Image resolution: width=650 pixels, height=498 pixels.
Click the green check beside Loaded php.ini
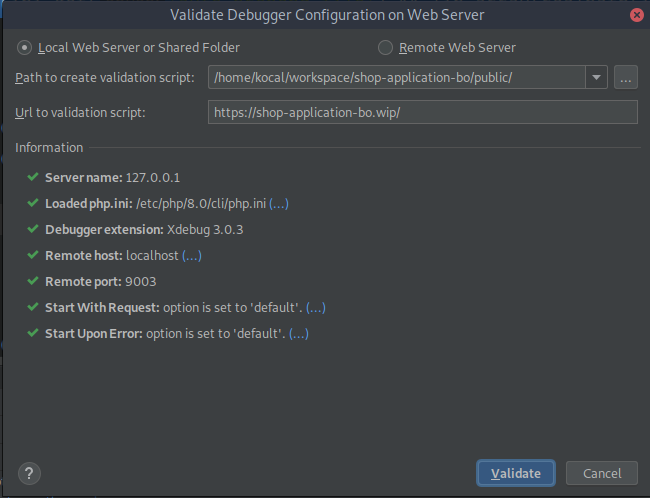point(33,203)
